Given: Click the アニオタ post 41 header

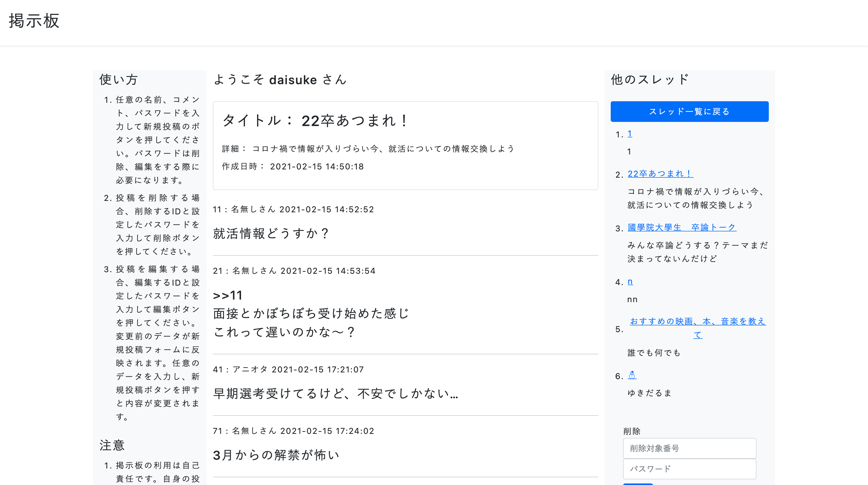Looking at the screenshot, I should tap(288, 370).
